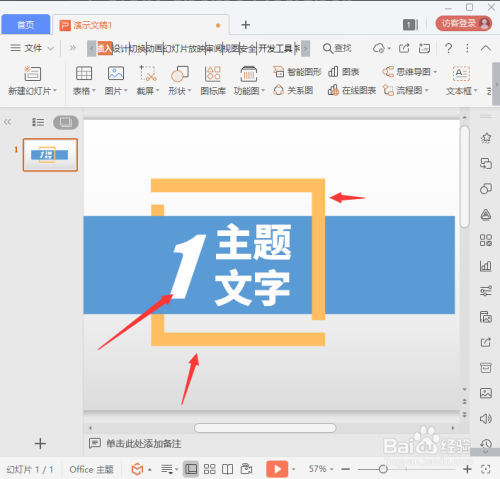Start slideshow with orange play button
The height and width of the screenshot is (479, 500).
(x=277, y=469)
